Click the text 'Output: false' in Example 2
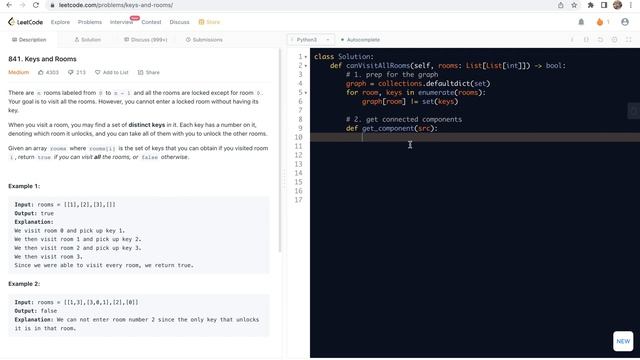 click(x=36, y=311)
